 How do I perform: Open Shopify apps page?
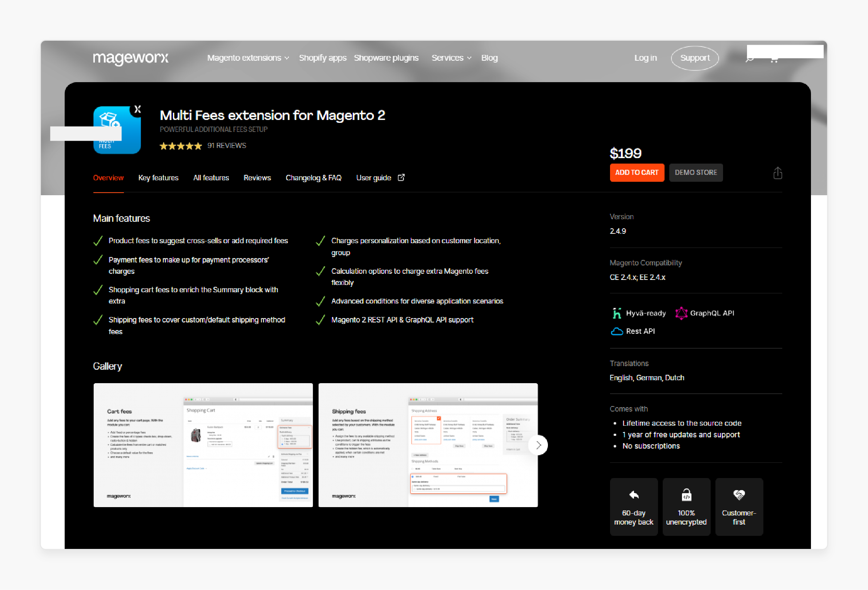click(x=323, y=58)
